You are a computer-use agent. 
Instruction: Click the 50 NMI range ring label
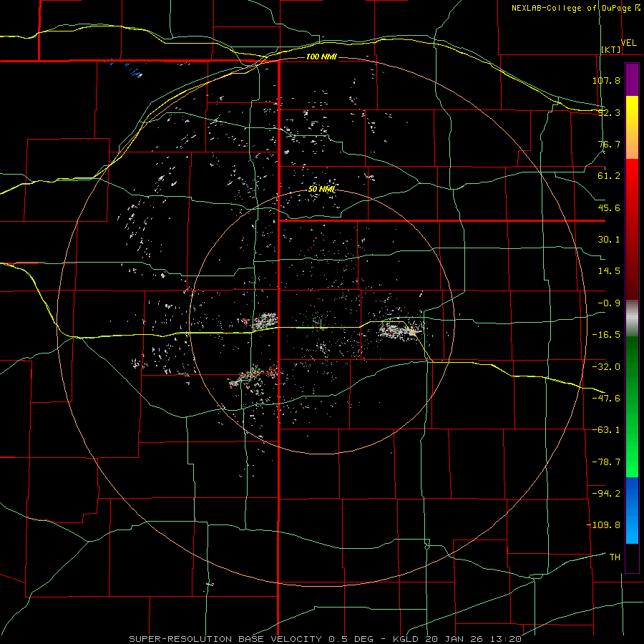click(x=321, y=189)
